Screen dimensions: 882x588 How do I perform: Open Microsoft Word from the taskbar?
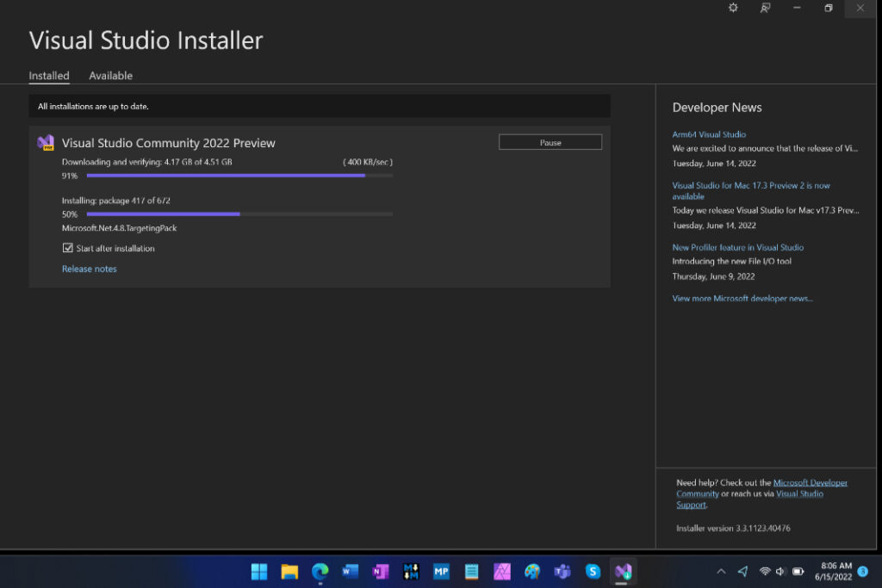point(350,571)
